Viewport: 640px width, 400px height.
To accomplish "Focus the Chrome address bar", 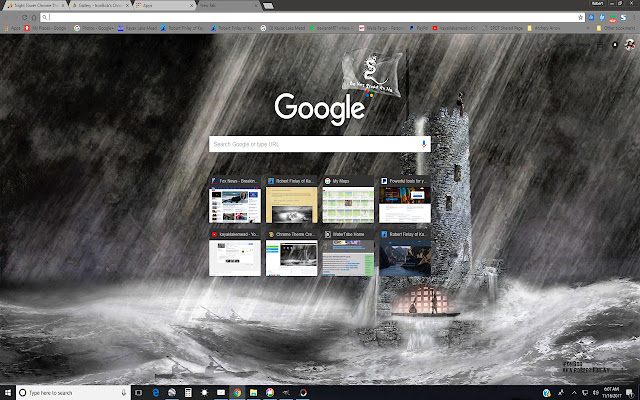I will point(310,18).
